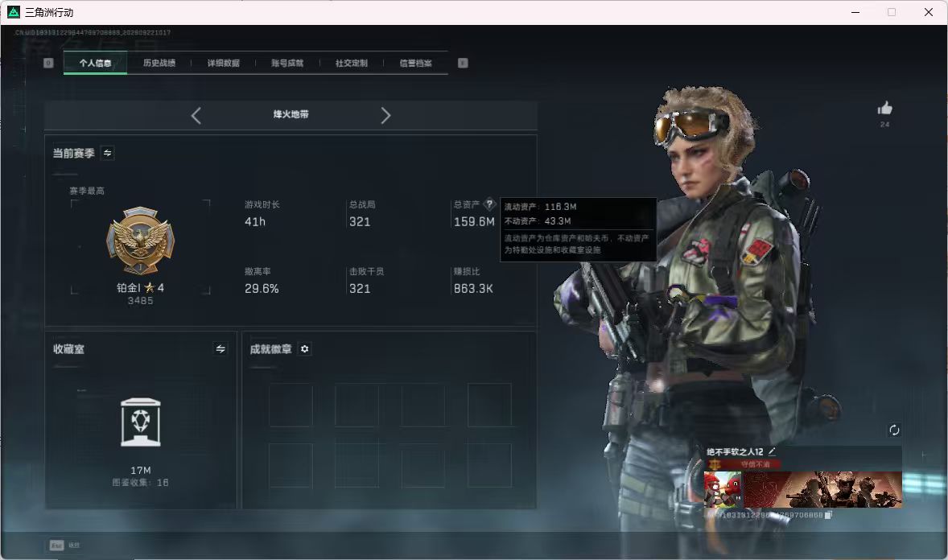Select the first empty achievement badge slot
The height and width of the screenshot is (560, 948).
click(x=291, y=405)
